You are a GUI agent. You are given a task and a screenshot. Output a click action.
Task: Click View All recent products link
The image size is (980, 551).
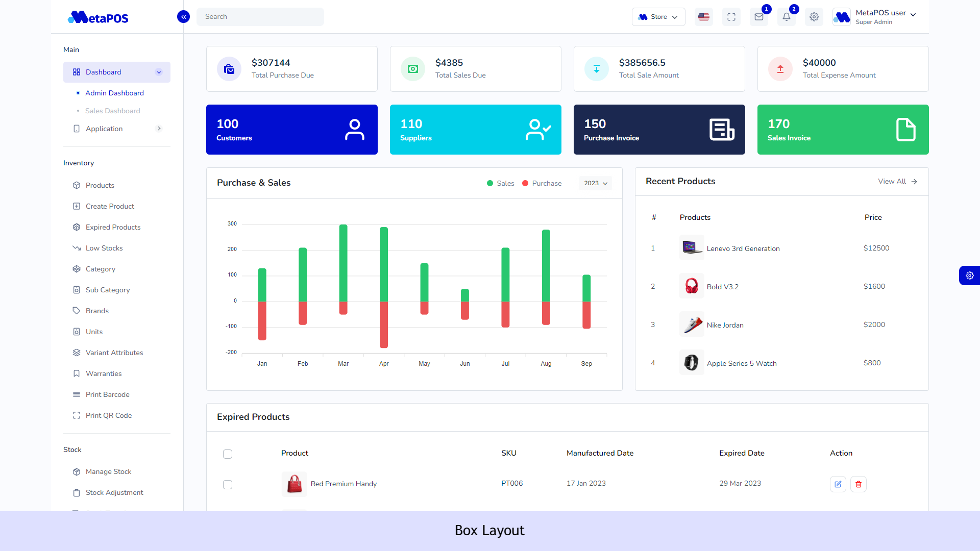pyautogui.click(x=898, y=181)
